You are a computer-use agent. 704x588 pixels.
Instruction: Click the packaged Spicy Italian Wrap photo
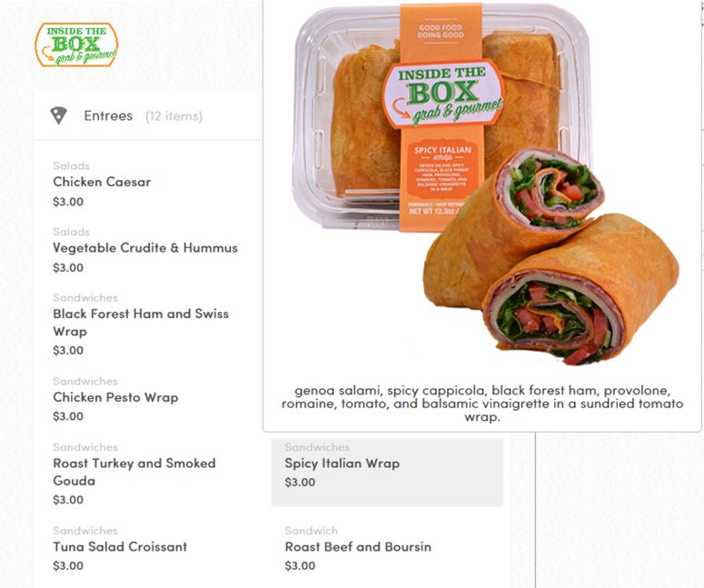click(442, 117)
